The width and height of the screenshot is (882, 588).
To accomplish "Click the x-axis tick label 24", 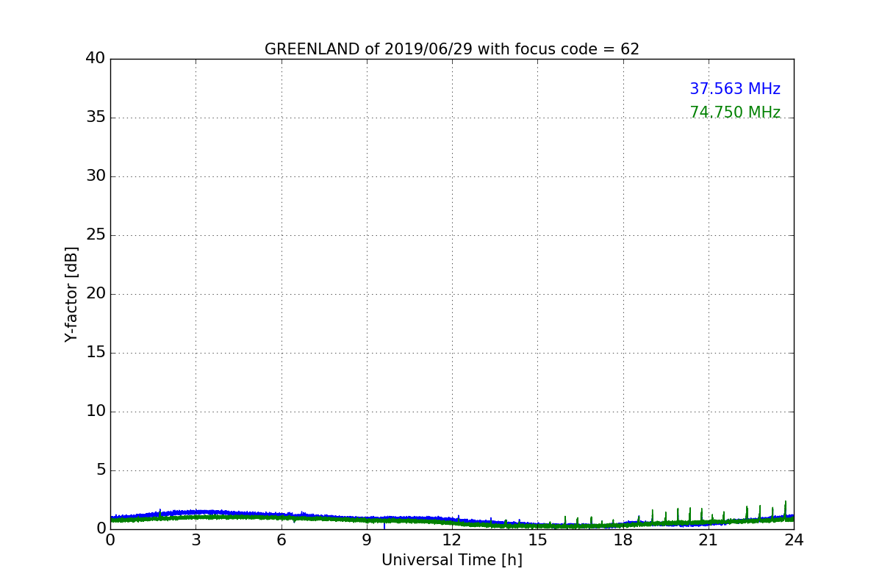I will pos(794,540).
